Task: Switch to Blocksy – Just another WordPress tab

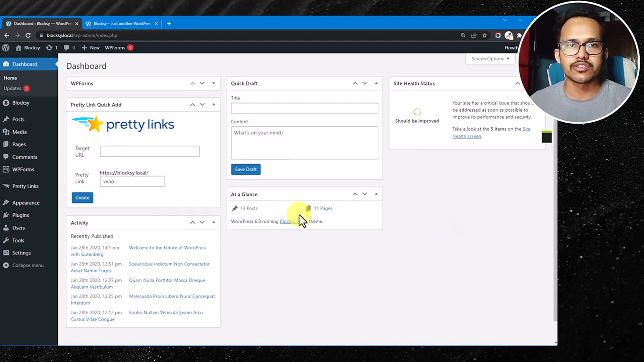Action: [x=122, y=23]
